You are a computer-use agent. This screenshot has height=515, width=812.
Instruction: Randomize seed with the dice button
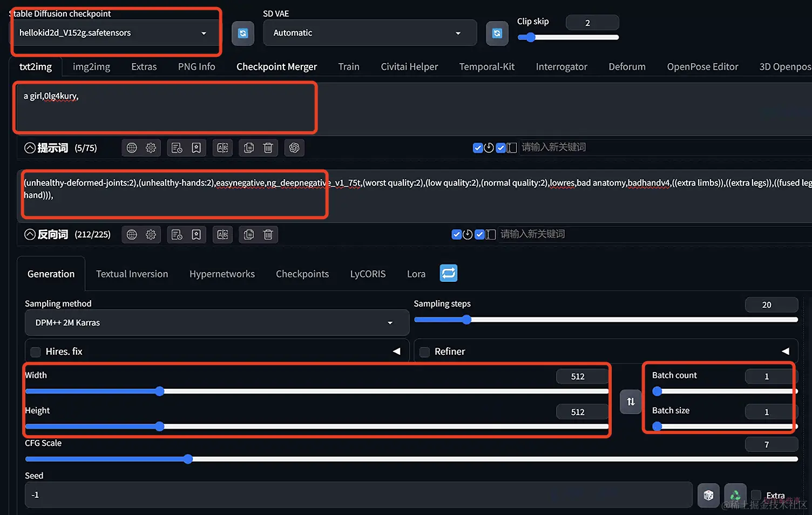coord(708,495)
